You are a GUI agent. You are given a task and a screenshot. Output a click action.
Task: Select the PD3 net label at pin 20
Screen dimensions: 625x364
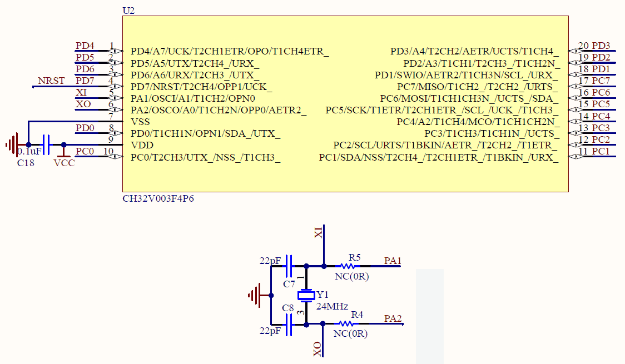coord(601,46)
